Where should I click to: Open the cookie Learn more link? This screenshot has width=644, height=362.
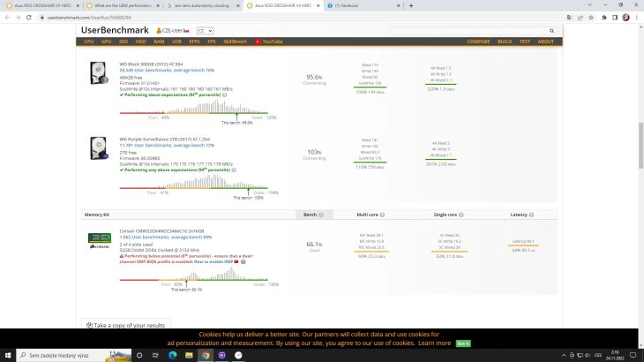click(x=435, y=343)
